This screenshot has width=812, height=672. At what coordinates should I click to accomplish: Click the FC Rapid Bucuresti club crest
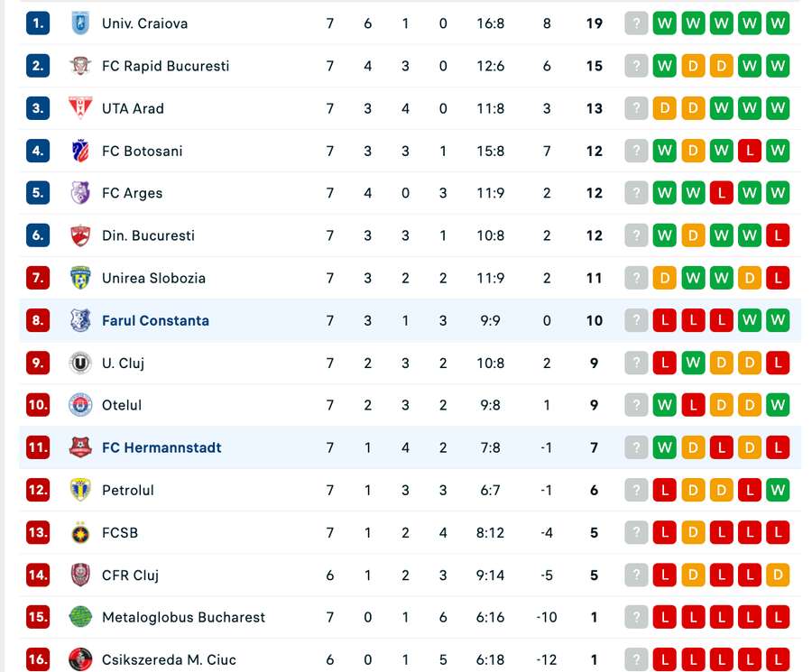pyautogui.click(x=80, y=66)
